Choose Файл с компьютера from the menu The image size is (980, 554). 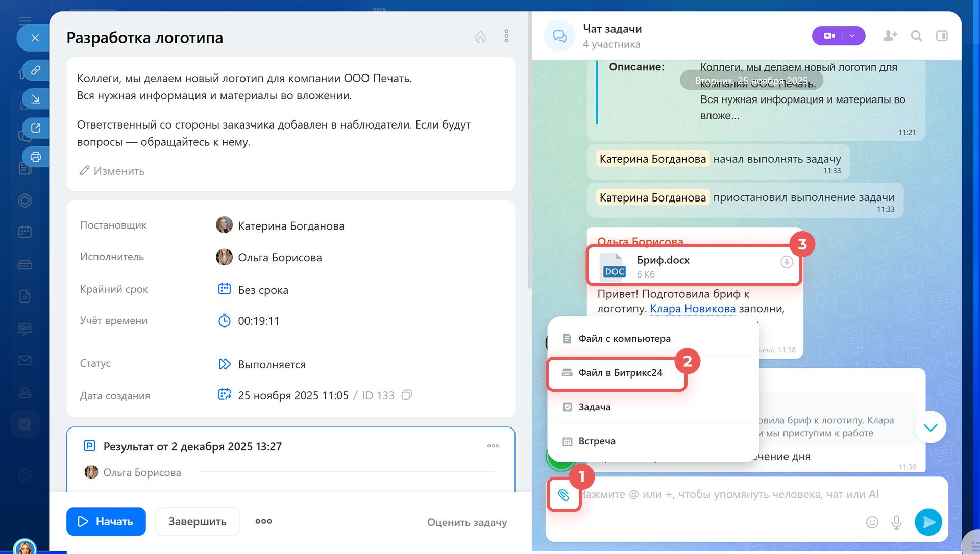tap(624, 339)
